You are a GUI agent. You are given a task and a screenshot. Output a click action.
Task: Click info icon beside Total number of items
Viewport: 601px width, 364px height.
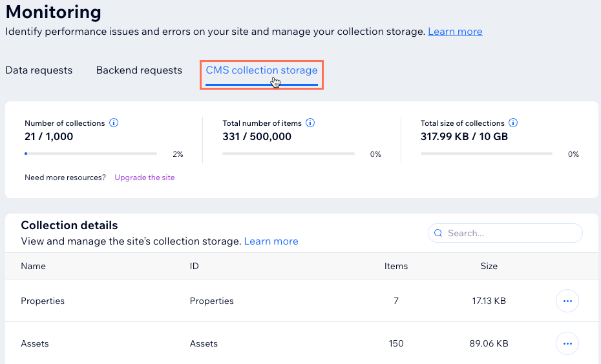click(x=310, y=123)
